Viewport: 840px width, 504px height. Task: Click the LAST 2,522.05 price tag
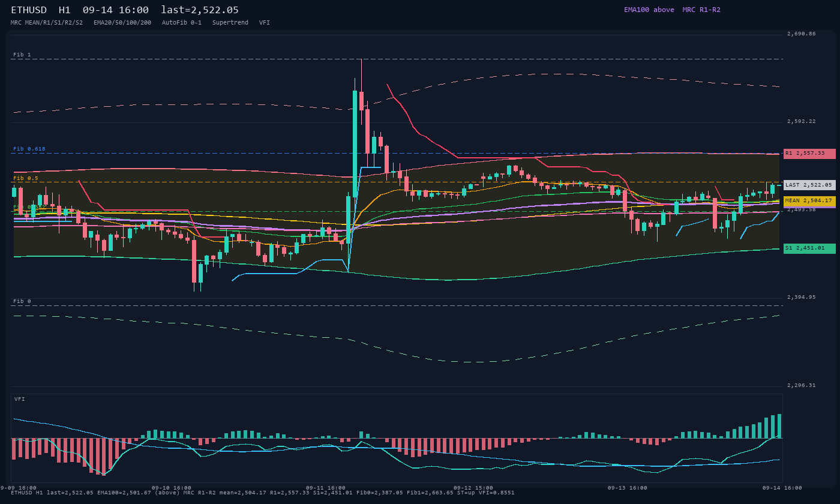click(809, 185)
